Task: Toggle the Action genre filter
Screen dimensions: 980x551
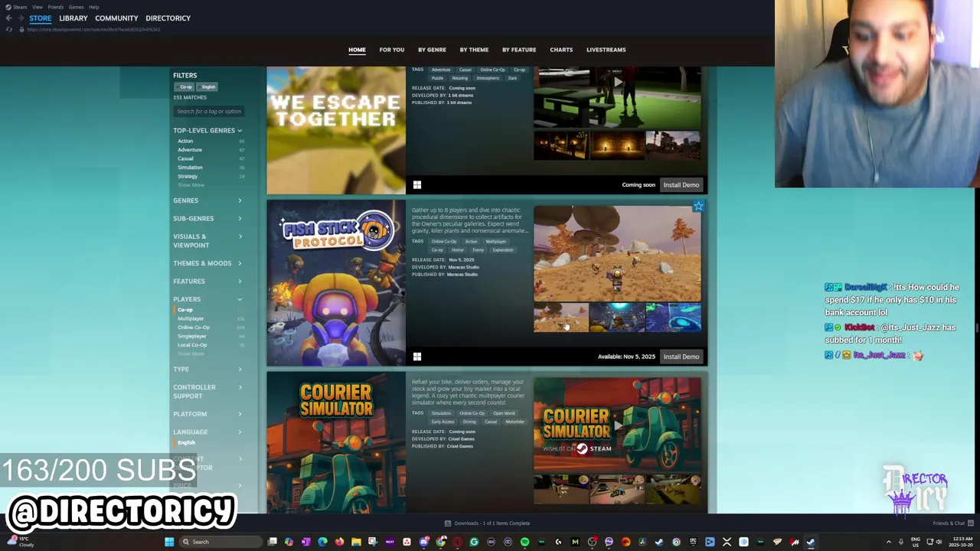Action: (x=185, y=142)
